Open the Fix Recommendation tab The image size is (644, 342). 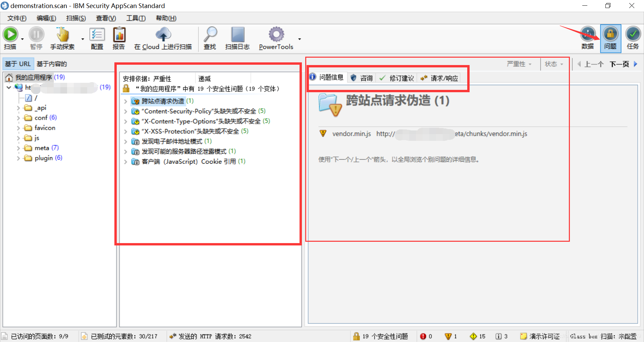pos(397,78)
